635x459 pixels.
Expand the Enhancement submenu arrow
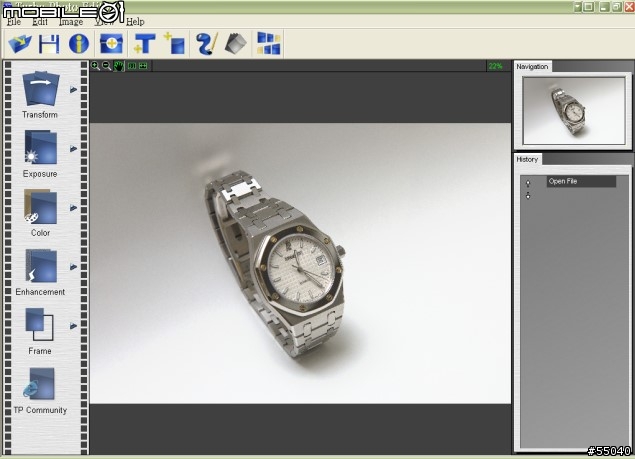click(x=73, y=267)
